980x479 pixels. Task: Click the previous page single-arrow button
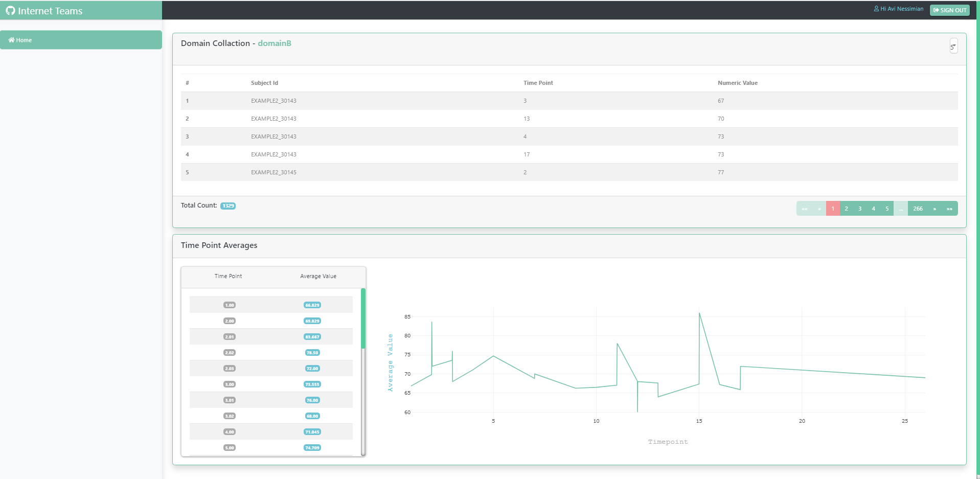(x=819, y=209)
